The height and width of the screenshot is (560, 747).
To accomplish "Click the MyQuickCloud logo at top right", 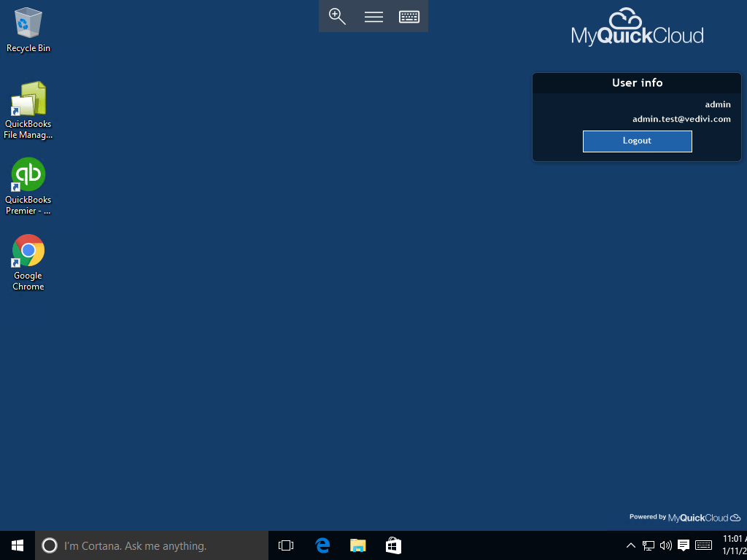I will tap(638, 27).
